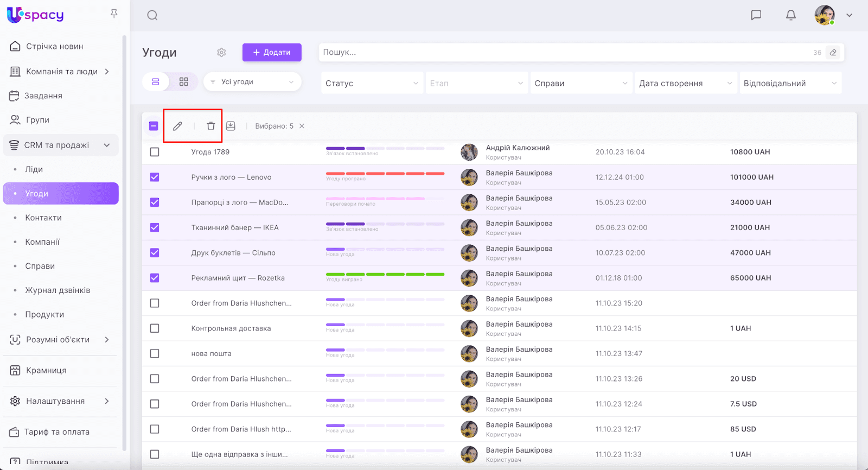Open the notifications bell icon
Viewport: 868px width, 470px height.
click(791, 15)
